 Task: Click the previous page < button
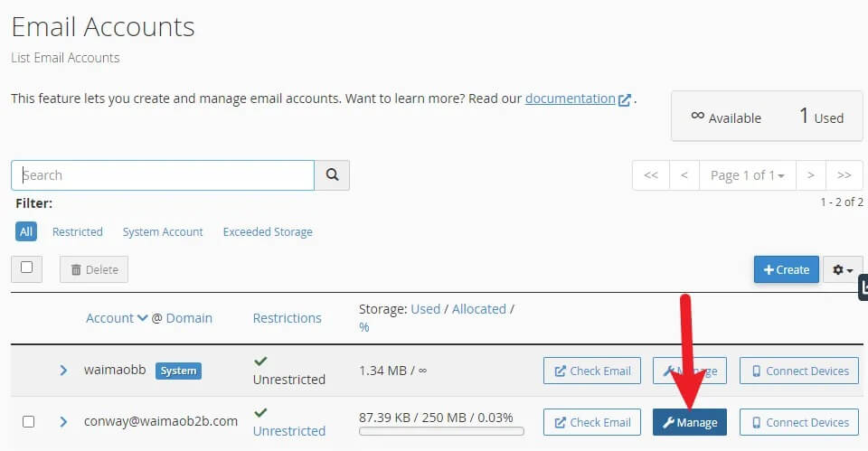coord(684,175)
